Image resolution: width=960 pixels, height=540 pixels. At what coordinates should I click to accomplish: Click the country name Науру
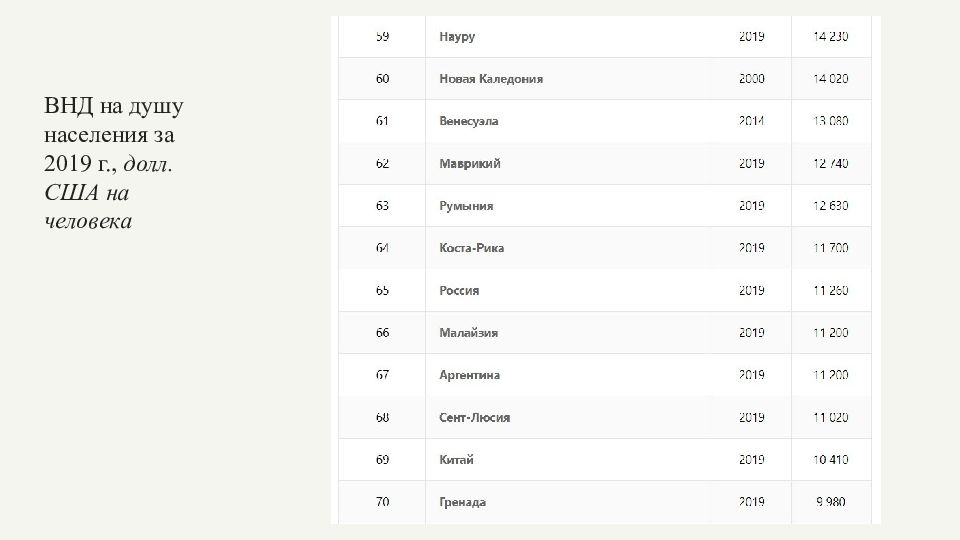pos(457,37)
